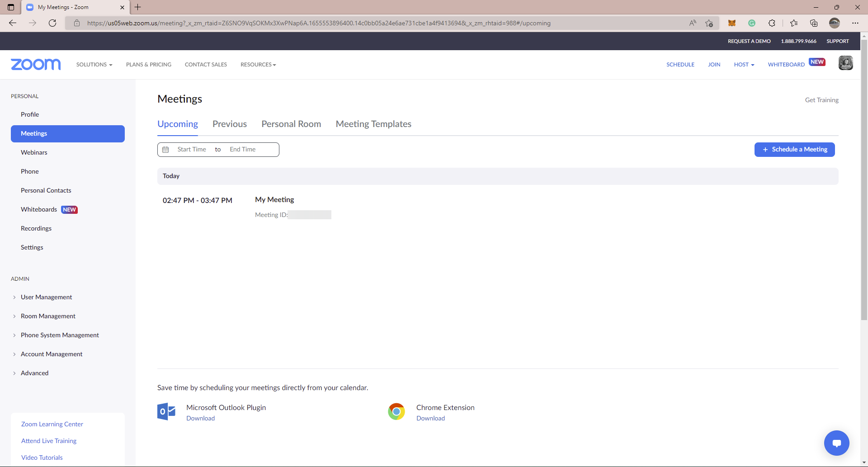This screenshot has height=467, width=868.
Task: Open a new browser tab
Action: coord(138,7)
